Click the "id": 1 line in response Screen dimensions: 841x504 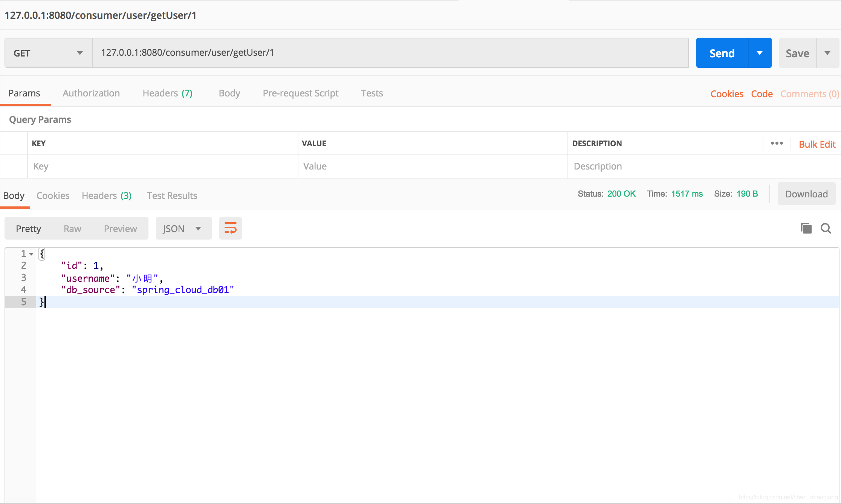[x=82, y=266]
